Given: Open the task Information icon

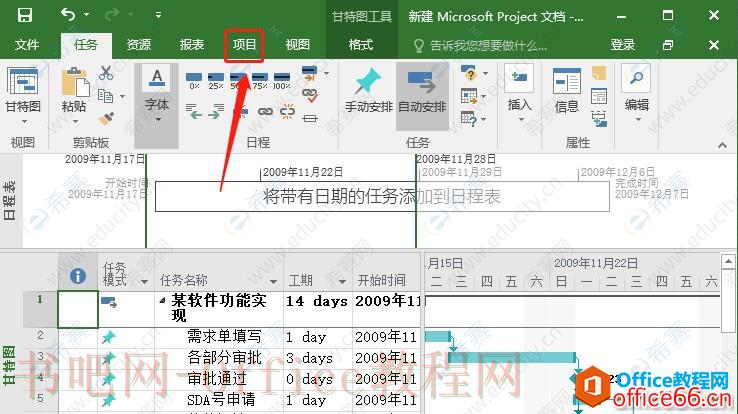Looking at the screenshot, I should (x=567, y=82).
